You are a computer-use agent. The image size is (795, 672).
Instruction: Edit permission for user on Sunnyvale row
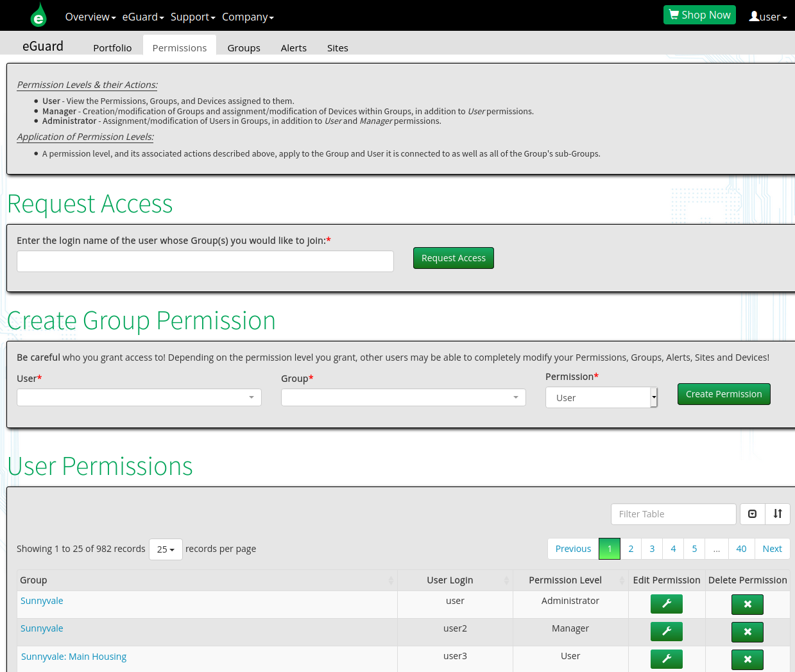[x=666, y=604]
